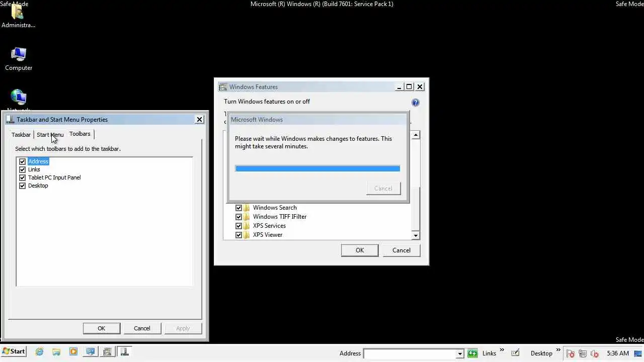Select the Windows TIFF IFilter folder icon
The width and height of the screenshot is (644, 362).
[x=247, y=217]
